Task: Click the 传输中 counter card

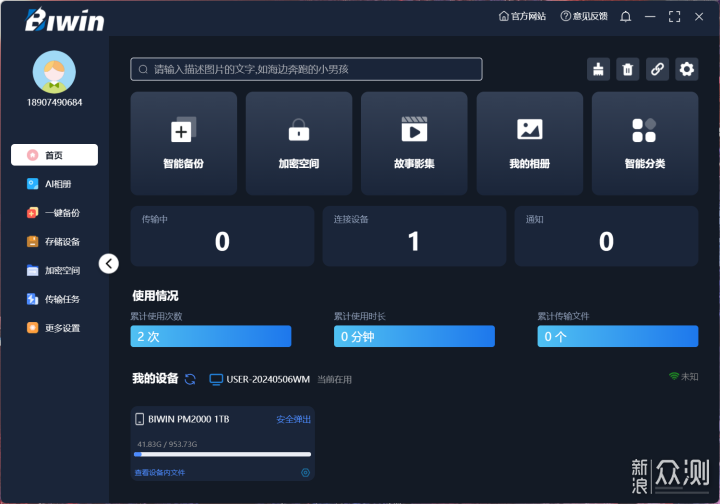Action: [222, 236]
